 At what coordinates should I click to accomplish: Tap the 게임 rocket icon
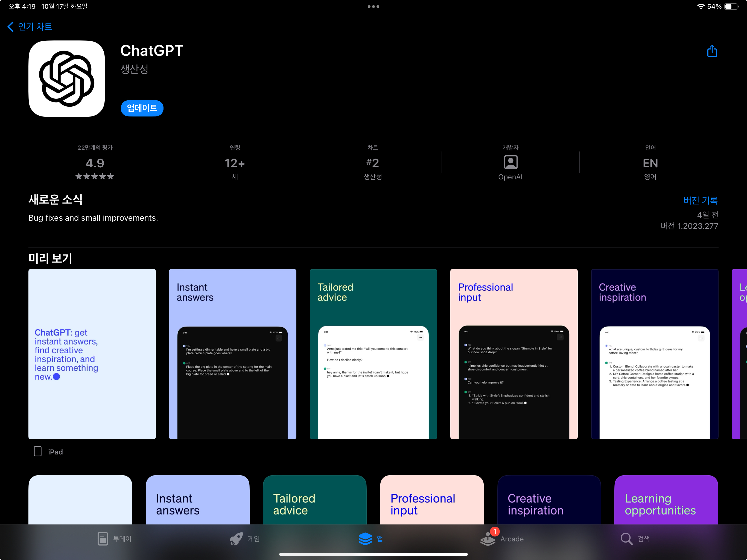tap(236, 538)
